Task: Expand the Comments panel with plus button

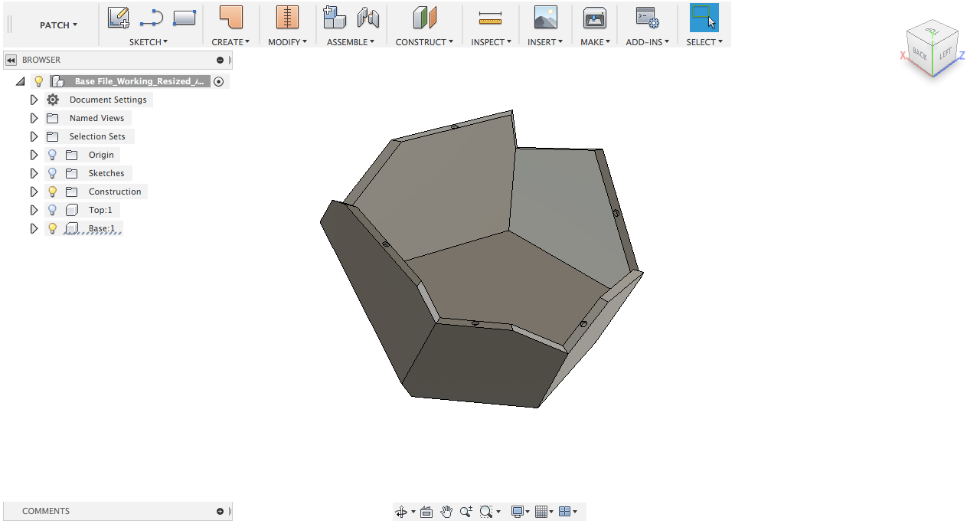Action: [220, 511]
